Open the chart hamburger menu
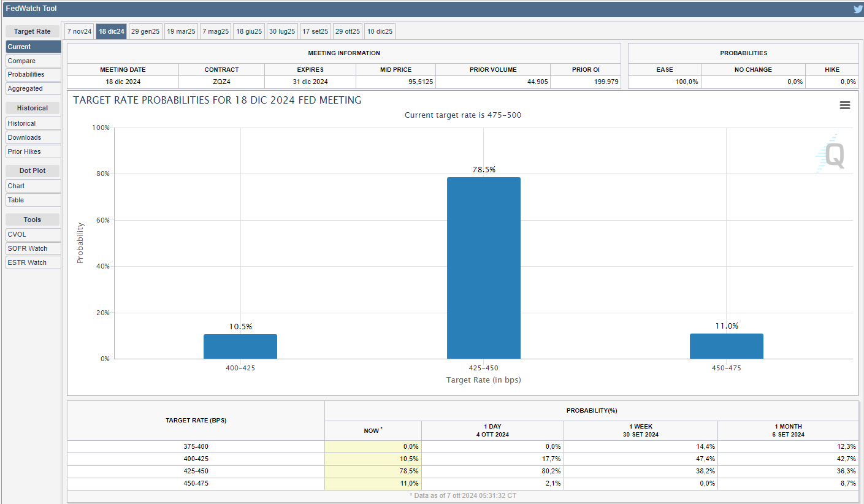The height and width of the screenshot is (504, 864). click(x=844, y=105)
